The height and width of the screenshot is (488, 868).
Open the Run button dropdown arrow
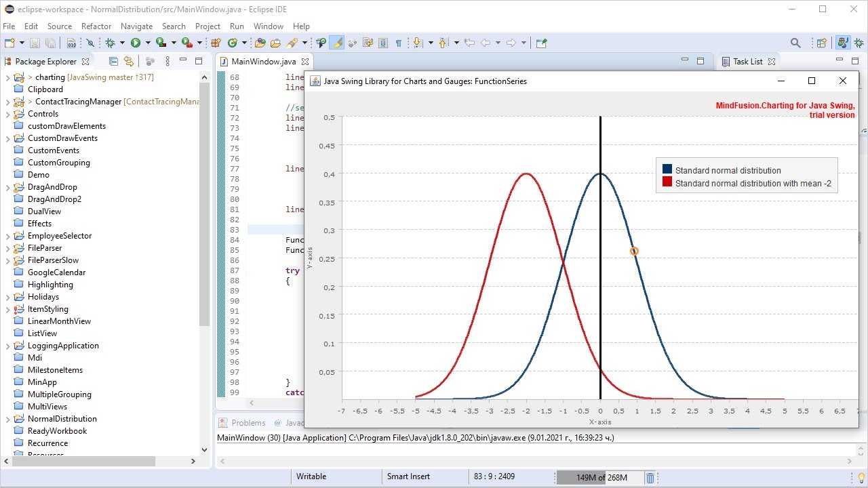point(148,43)
